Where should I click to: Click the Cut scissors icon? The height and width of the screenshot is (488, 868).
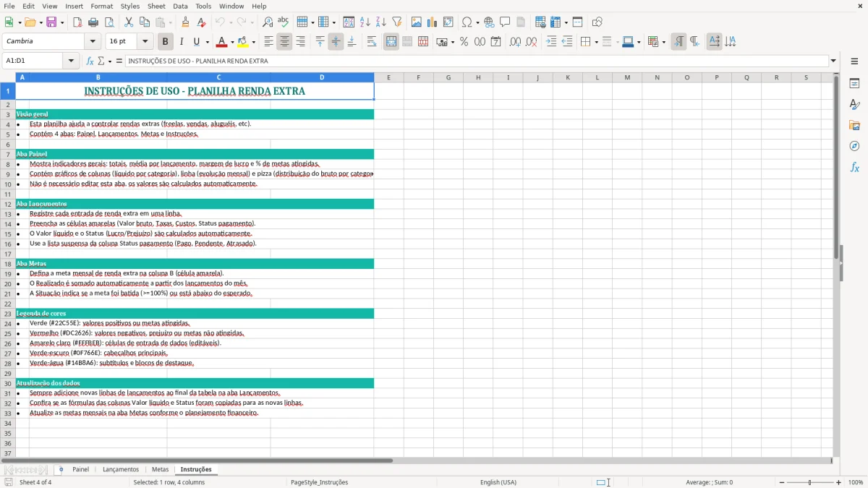coord(129,22)
